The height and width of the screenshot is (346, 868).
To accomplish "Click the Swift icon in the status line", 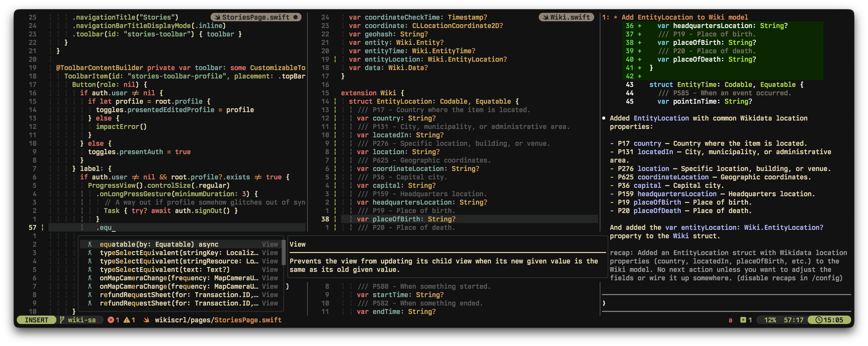I will coord(146,320).
